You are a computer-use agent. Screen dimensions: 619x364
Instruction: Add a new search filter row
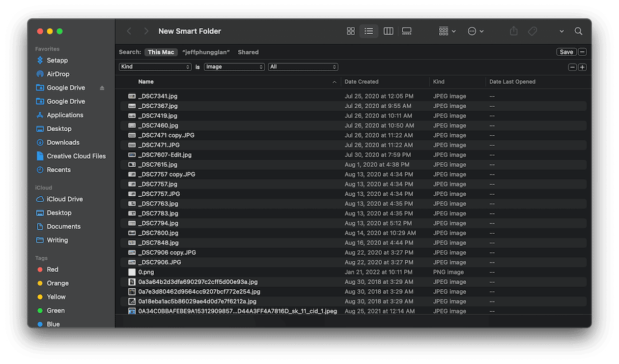point(582,67)
